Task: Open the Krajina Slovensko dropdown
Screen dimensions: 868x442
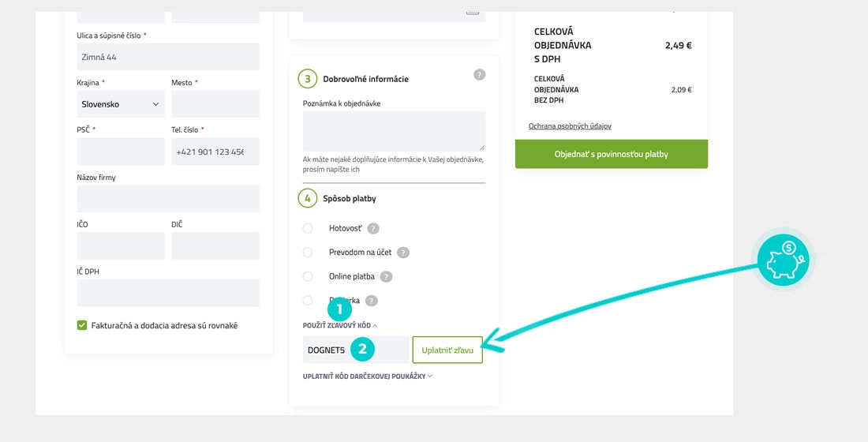Action: coord(121,104)
